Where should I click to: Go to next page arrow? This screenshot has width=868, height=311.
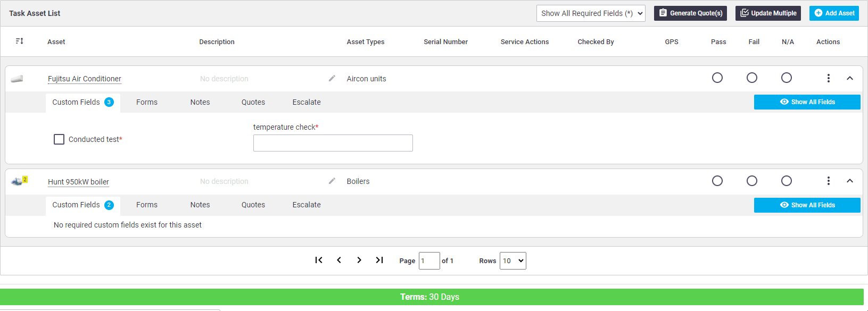359,260
